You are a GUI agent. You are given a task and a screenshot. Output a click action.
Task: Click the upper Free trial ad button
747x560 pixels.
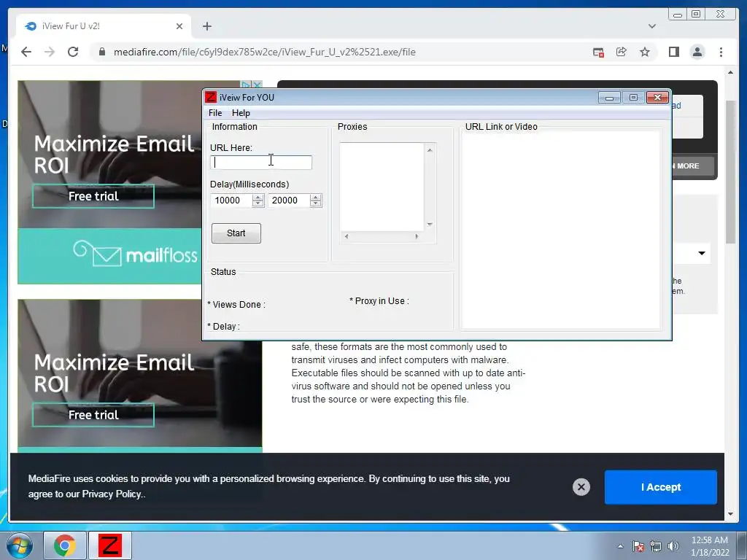click(93, 196)
